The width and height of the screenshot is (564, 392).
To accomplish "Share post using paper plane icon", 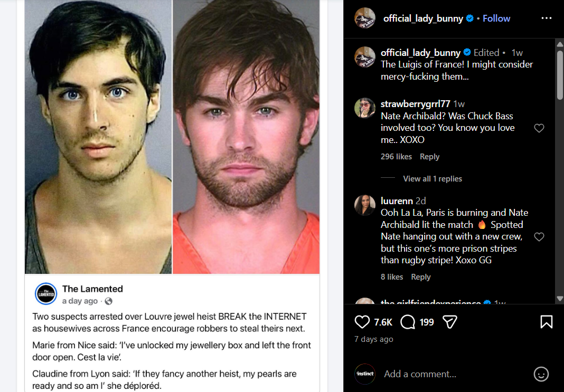I will point(449,322).
